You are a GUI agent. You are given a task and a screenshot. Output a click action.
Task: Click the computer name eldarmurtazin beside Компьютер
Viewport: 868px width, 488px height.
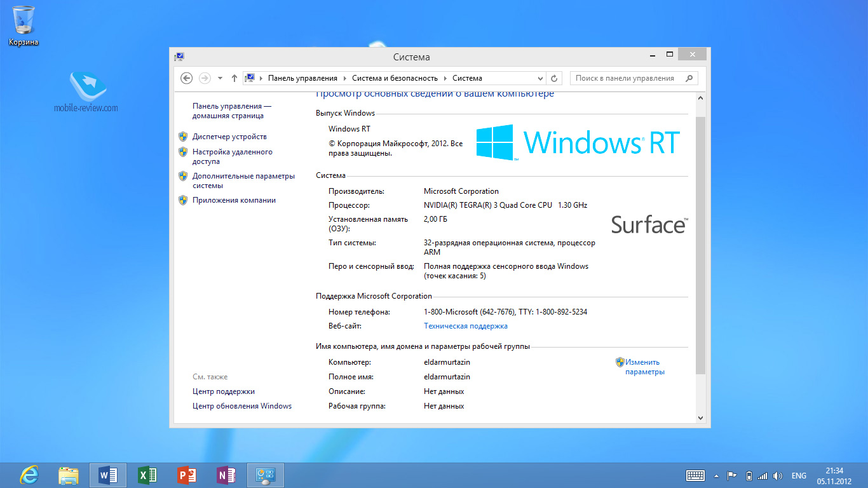[x=447, y=362]
